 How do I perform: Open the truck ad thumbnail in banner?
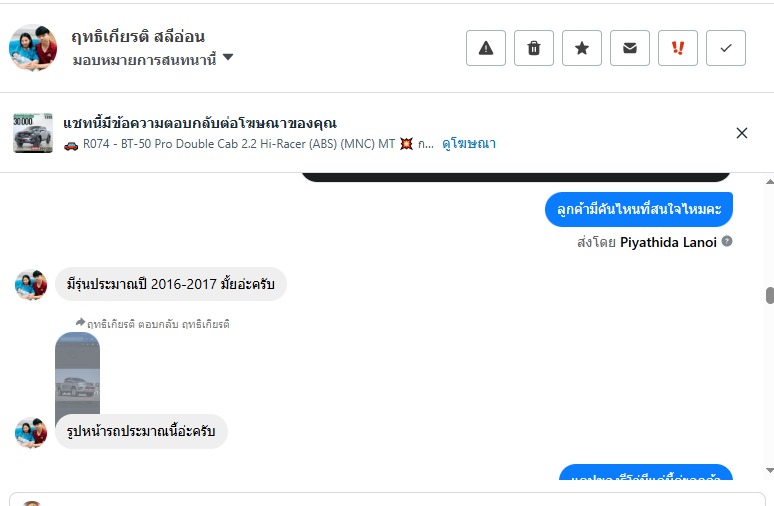pos(33,133)
